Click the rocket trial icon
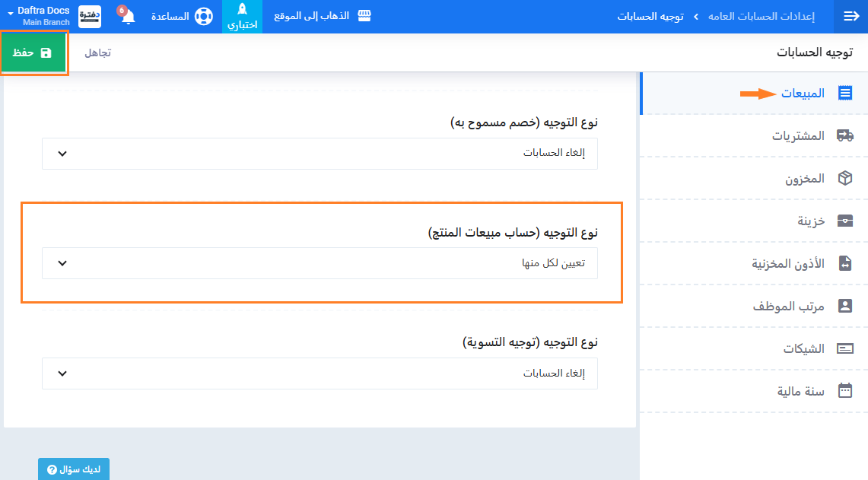Screen dimensions: 868x480 pos(242,10)
